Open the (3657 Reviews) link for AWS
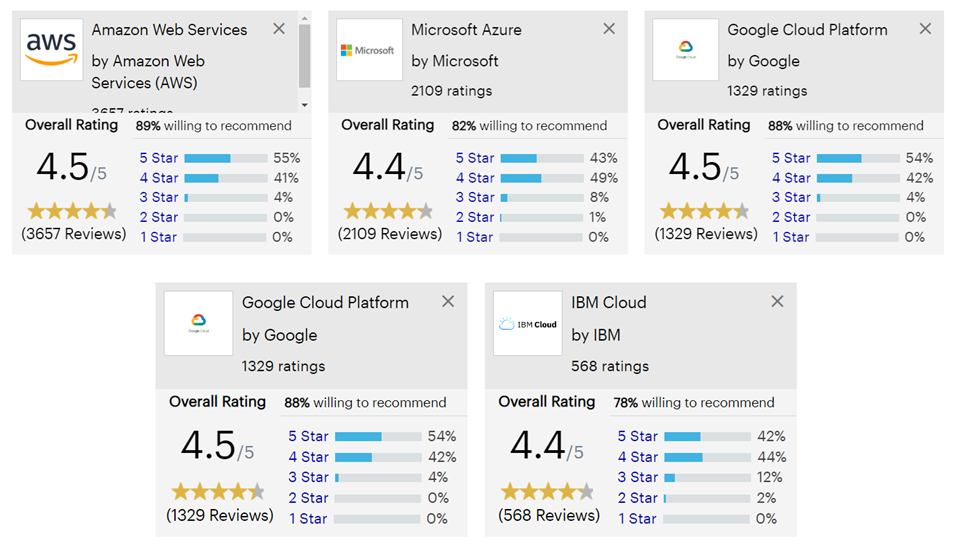953x556 pixels. (74, 234)
